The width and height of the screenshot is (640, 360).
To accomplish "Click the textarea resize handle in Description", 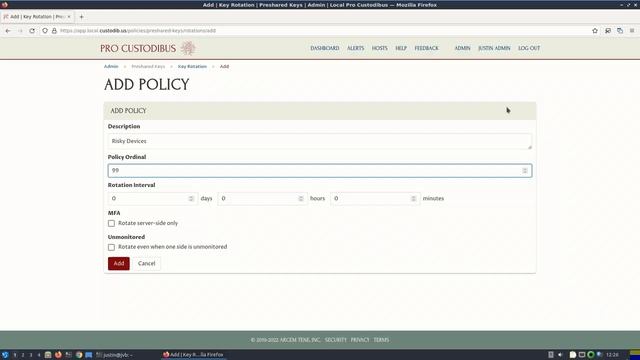I will [x=529, y=147].
